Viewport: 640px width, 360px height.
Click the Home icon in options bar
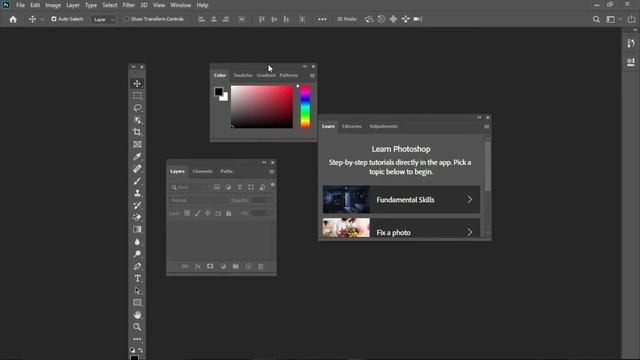click(13, 19)
